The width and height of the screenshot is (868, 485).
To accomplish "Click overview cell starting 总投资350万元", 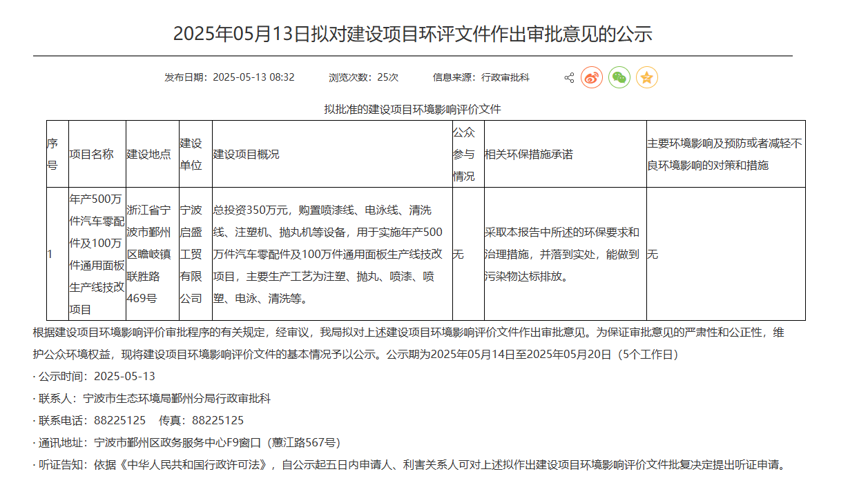I will pyautogui.click(x=332, y=254).
